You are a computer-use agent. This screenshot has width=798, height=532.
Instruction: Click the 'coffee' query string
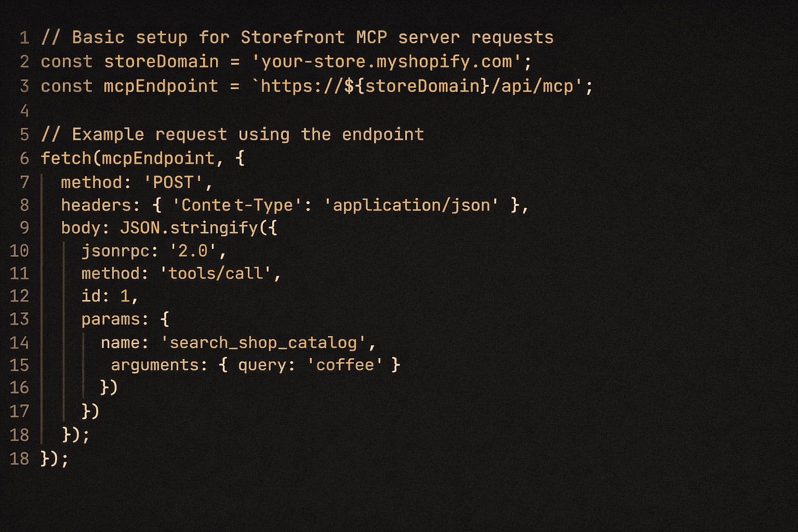[345, 365]
